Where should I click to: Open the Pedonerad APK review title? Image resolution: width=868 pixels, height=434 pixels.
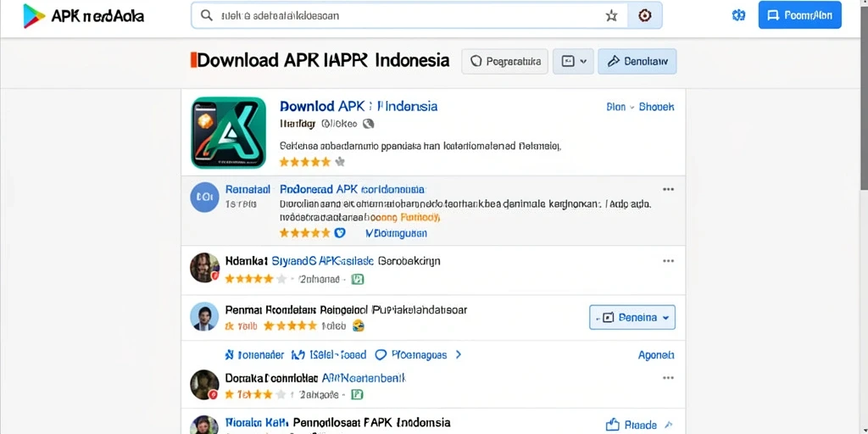352,189
